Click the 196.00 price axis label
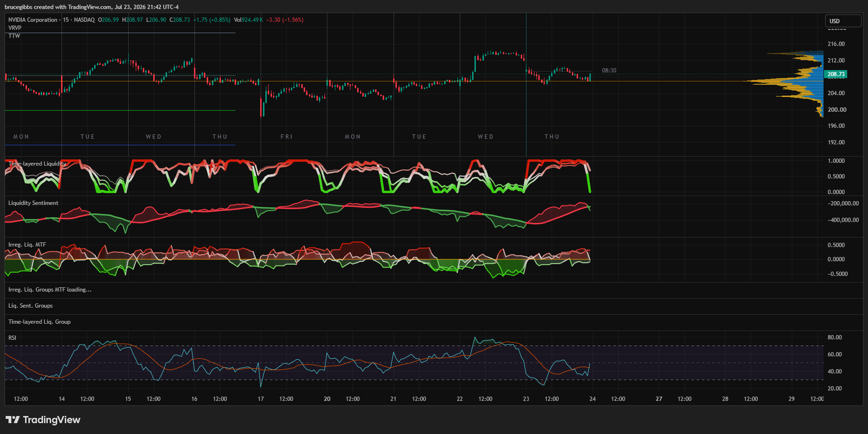868x434 pixels. 836,126
